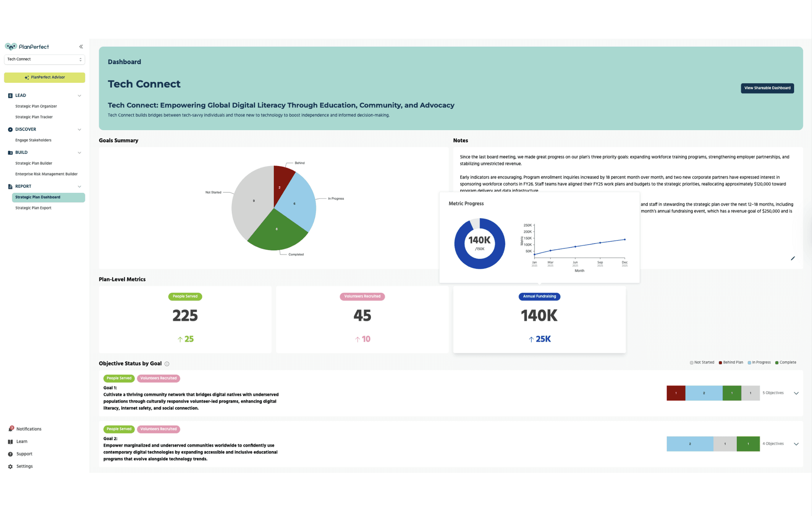This screenshot has height=516, width=812.
Task: Click the Behind Plan legend swatch
Action: click(720, 363)
